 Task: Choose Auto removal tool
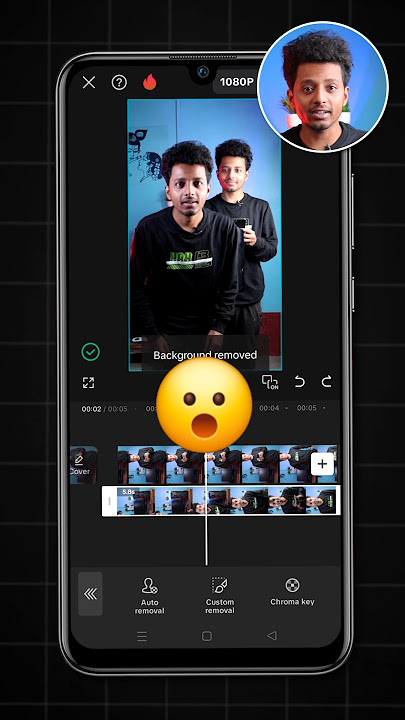pyautogui.click(x=149, y=596)
